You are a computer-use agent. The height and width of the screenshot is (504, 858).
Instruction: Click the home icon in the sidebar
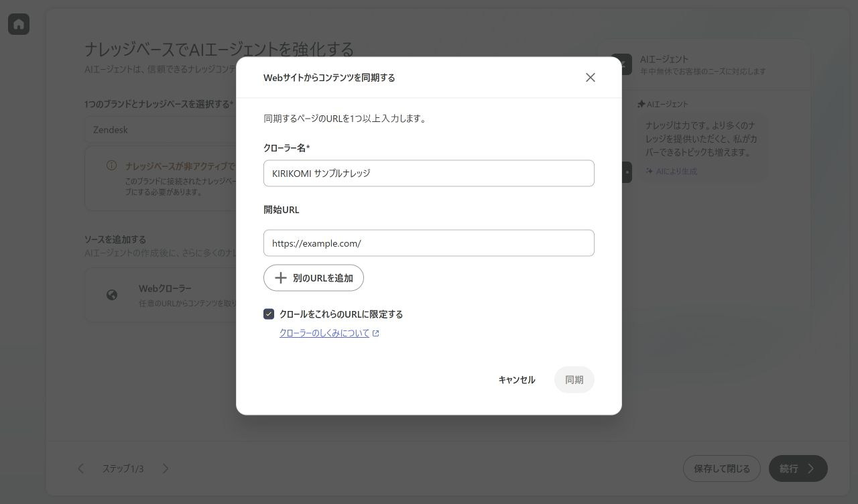[x=19, y=24]
